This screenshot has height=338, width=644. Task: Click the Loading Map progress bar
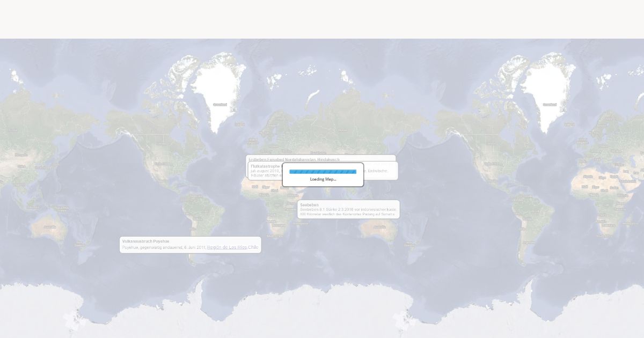(323, 172)
